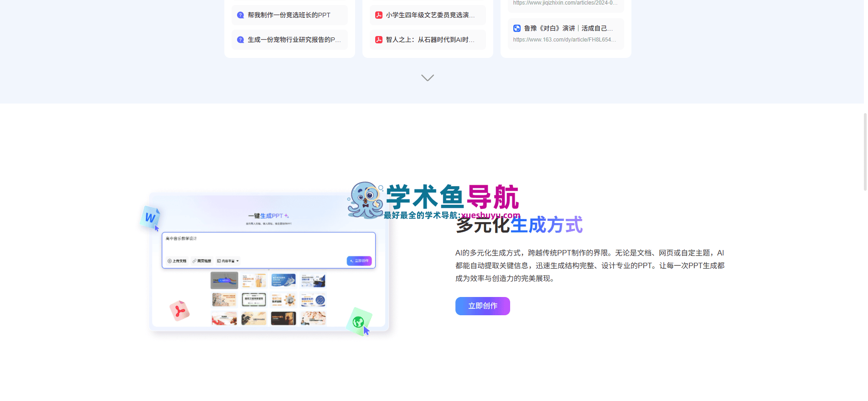Click the paragraph starting with AI的多元化生成方式
Viewport: 868px width, 401px height.
(x=590, y=266)
